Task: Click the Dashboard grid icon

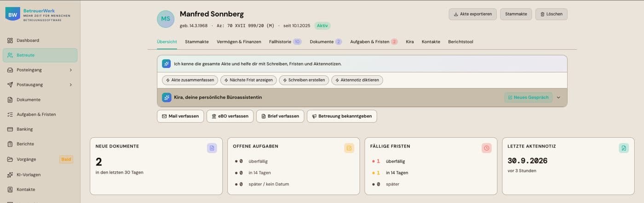Action: pos(10,40)
